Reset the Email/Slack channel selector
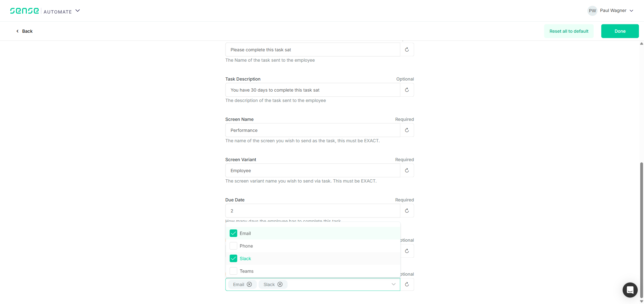Screen dimensions: 644x304 [407, 284]
